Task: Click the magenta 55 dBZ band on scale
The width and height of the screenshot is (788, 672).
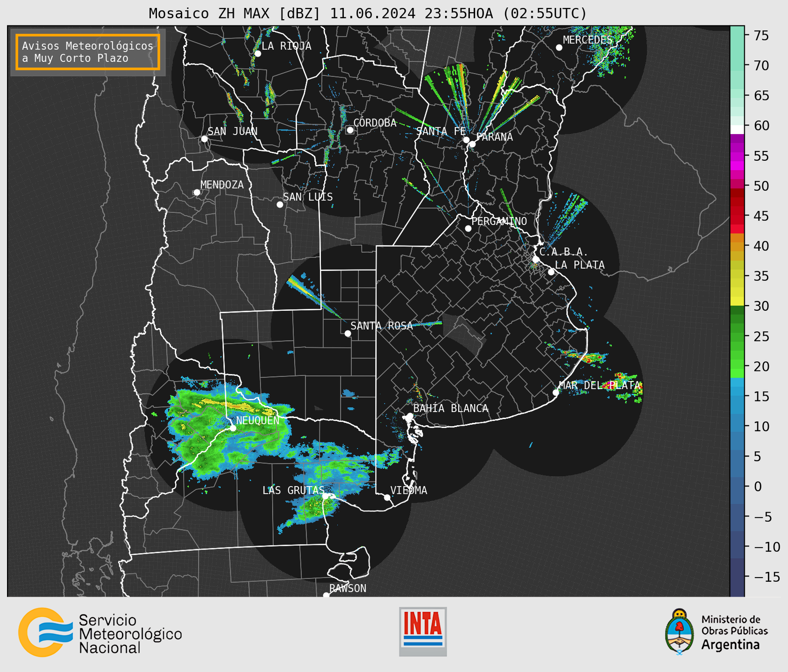Action: 737,156
